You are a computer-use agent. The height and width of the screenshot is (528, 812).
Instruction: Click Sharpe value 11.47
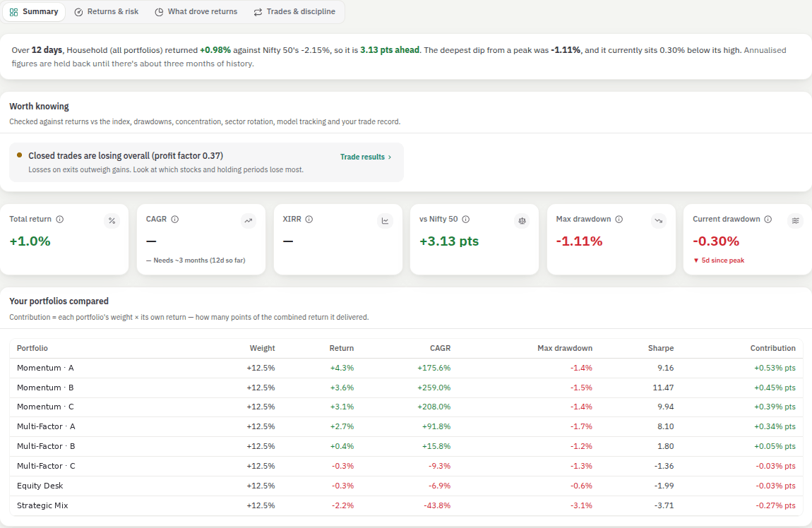tap(664, 388)
